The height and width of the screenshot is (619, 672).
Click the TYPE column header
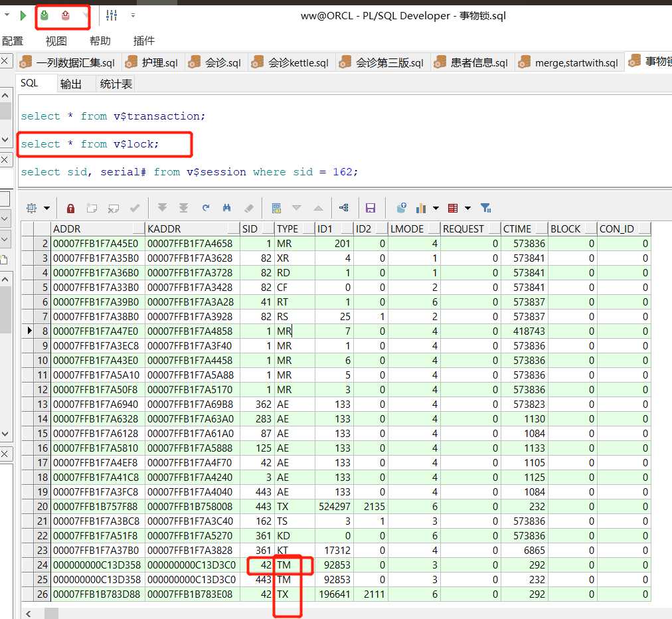(x=294, y=229)
